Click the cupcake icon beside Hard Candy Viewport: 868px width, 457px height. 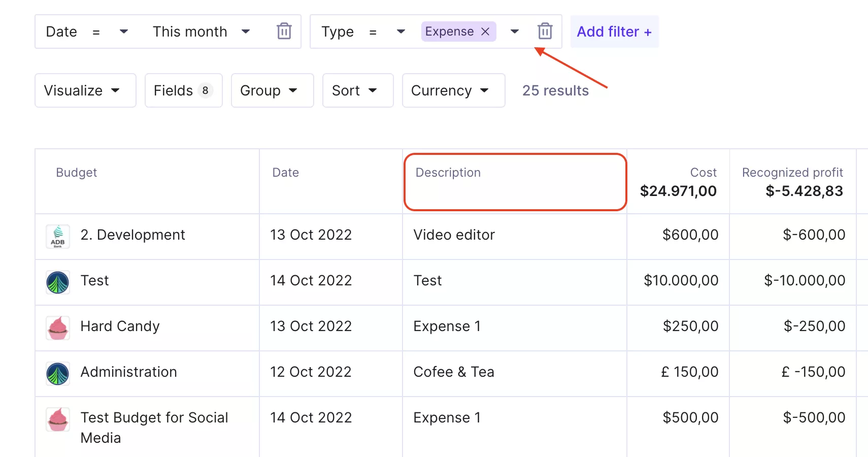58,328
